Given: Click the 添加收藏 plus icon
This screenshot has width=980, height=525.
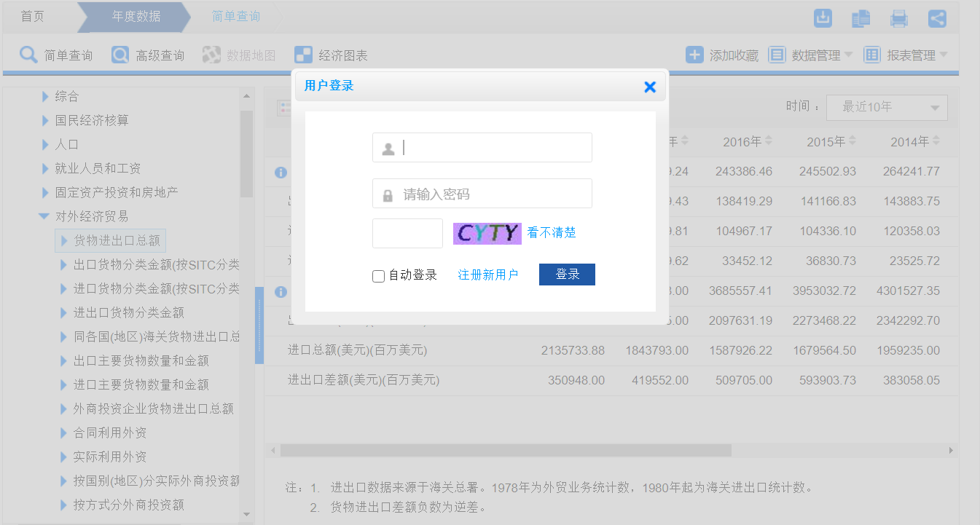Looking at the screenshot, I should pos(694,55).
